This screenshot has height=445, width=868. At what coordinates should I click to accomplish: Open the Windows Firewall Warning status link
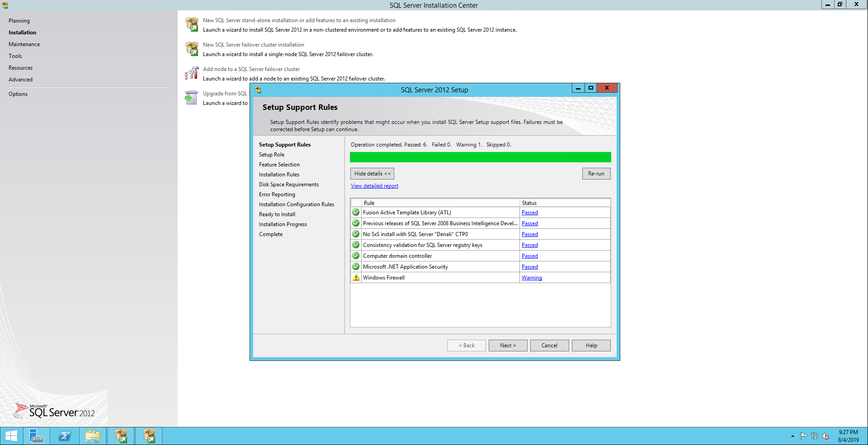click(x=532, y=278)
